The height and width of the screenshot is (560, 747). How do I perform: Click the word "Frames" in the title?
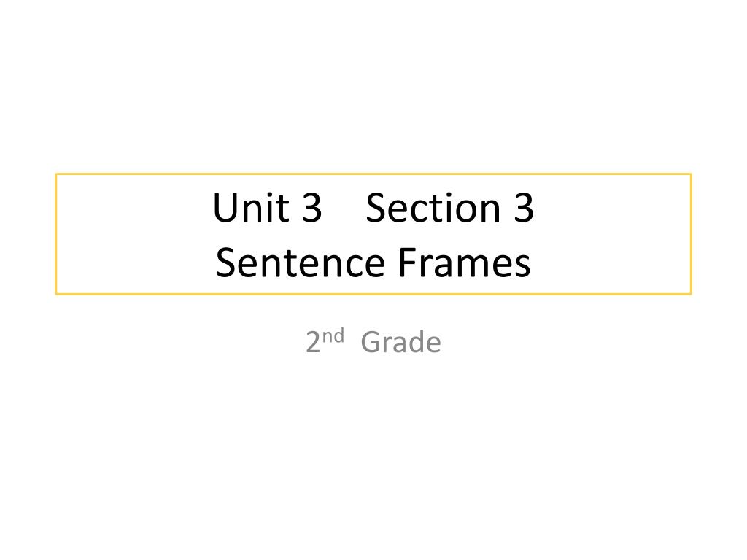pyautogui.click(x=464, y=262)
